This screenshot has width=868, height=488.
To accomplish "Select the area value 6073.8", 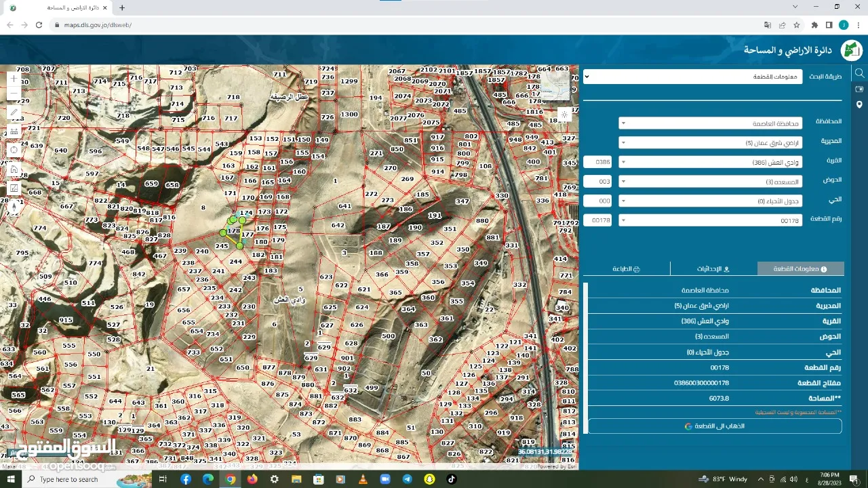I will pyautogui.click(x=719, y=399).
